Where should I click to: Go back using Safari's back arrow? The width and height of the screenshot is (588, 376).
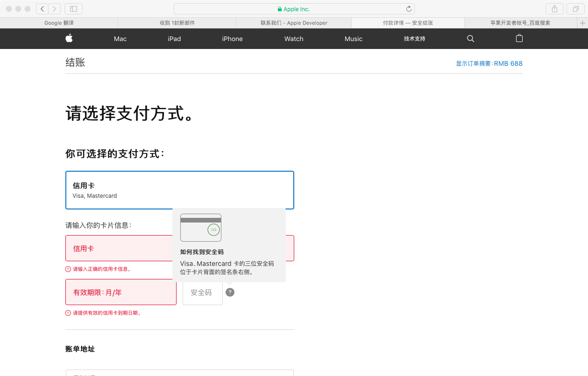tap(43, 9)
